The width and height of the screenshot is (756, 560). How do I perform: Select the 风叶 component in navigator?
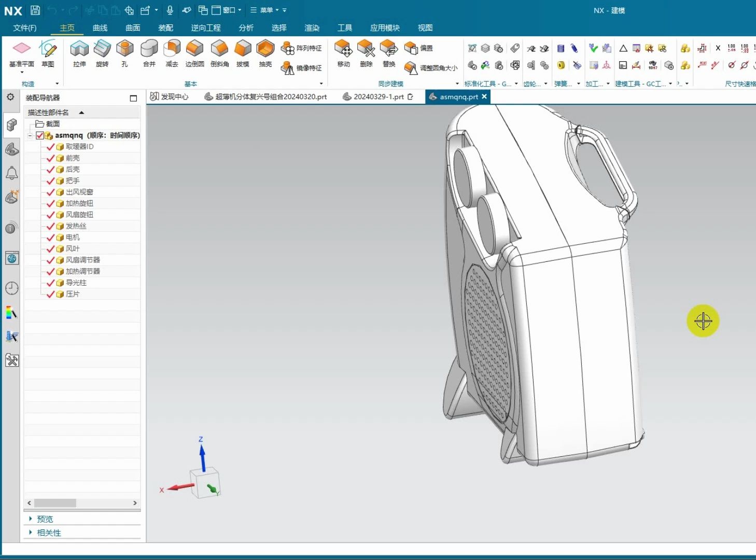pos(73,249)
